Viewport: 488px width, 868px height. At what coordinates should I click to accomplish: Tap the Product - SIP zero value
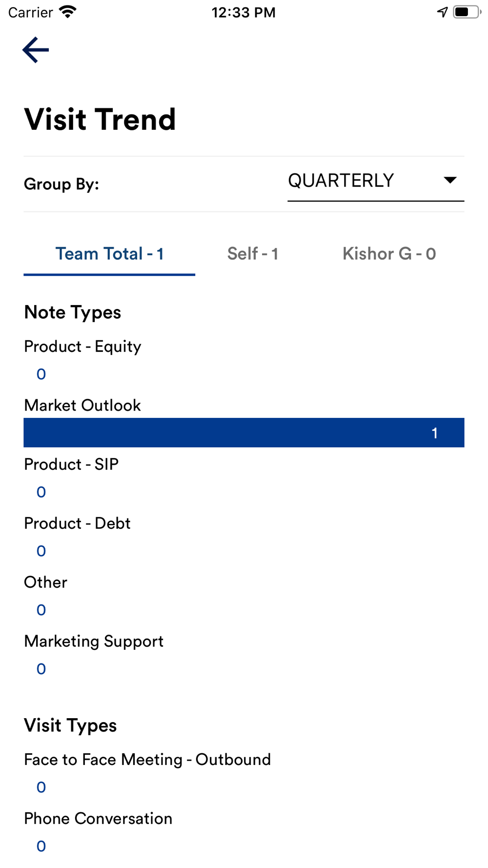41,492
